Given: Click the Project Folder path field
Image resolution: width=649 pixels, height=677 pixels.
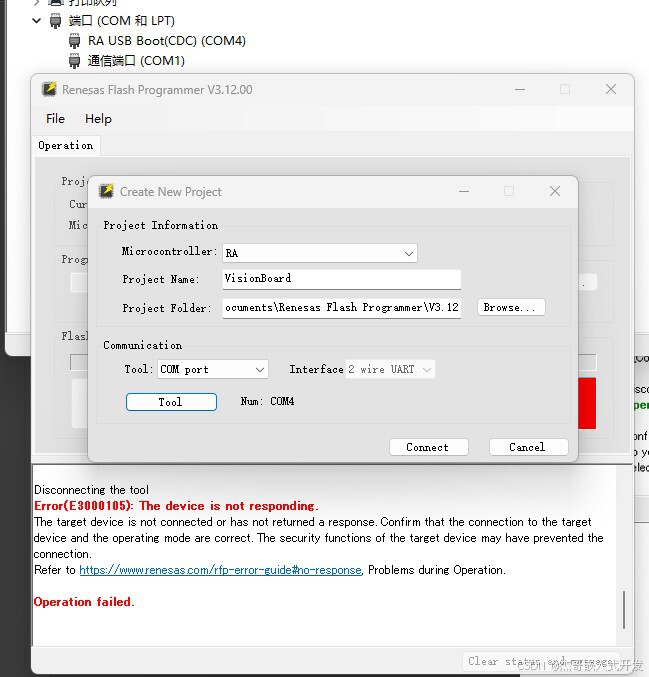Looking at the screenshot, I should [342, 308].
